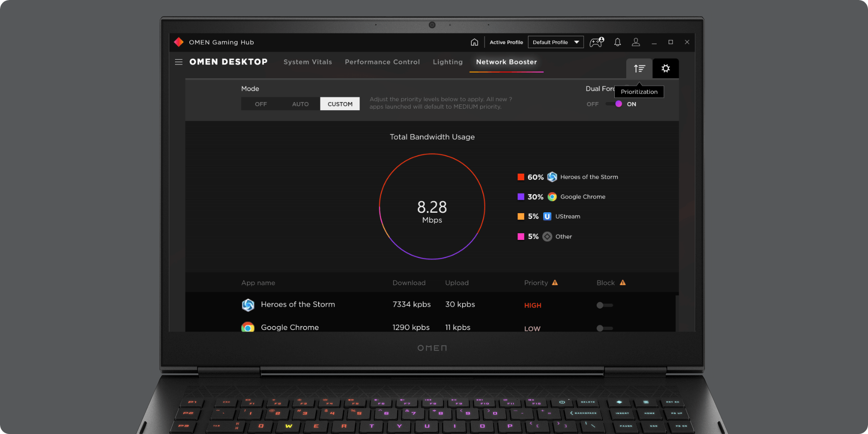This screenshot has height=434, width=868.
Task: Open the System Vitals tab
Action: coord(308,62)
